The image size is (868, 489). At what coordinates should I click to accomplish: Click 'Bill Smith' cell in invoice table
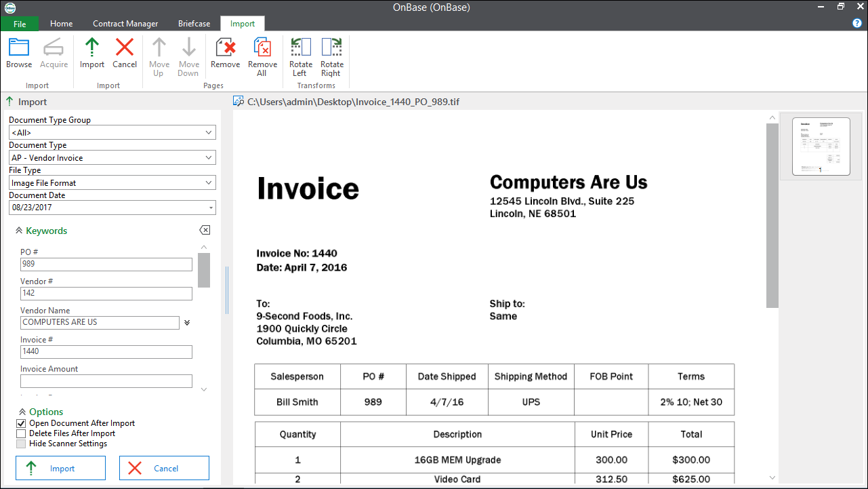tap(297, 402)
